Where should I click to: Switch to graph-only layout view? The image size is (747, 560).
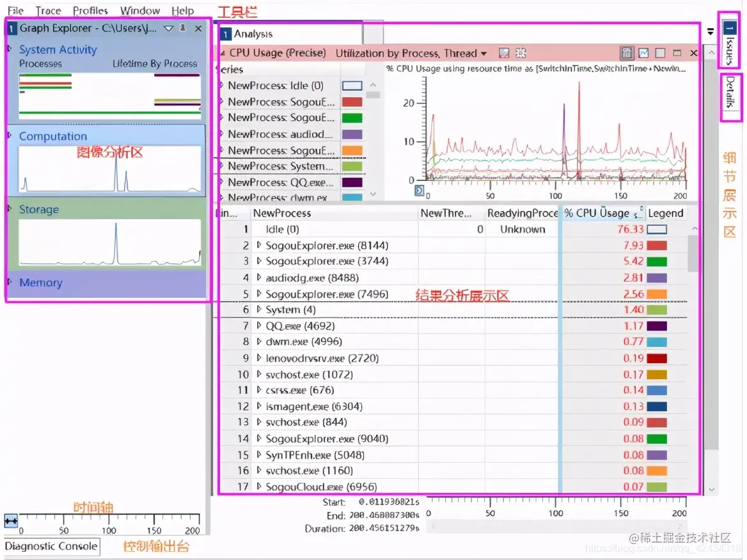pos(643,53)
